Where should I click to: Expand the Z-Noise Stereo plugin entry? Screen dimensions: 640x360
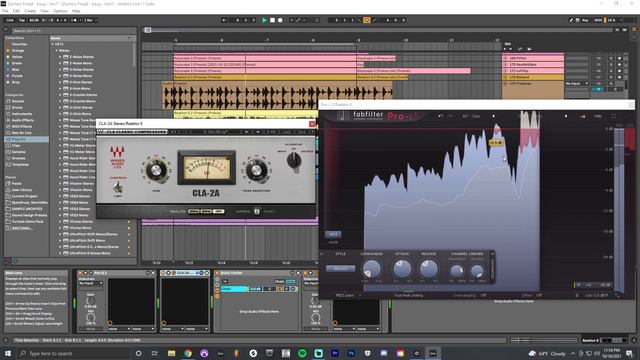coord(60,57)
